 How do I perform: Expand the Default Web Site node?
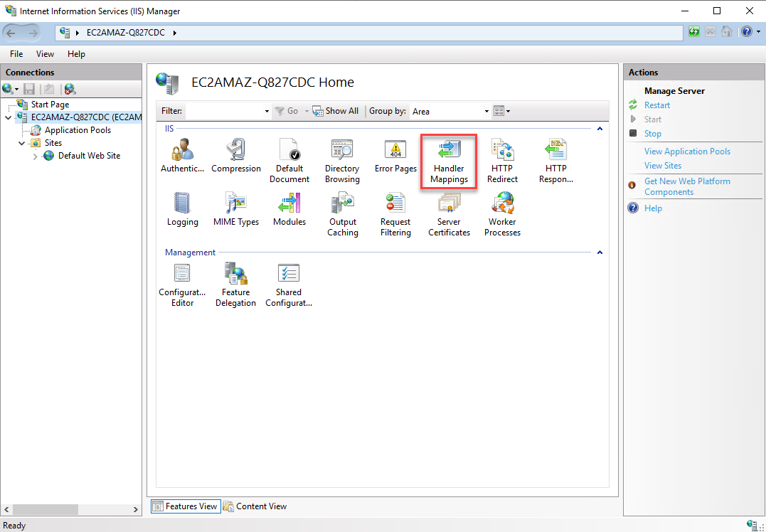click(36, 156)
